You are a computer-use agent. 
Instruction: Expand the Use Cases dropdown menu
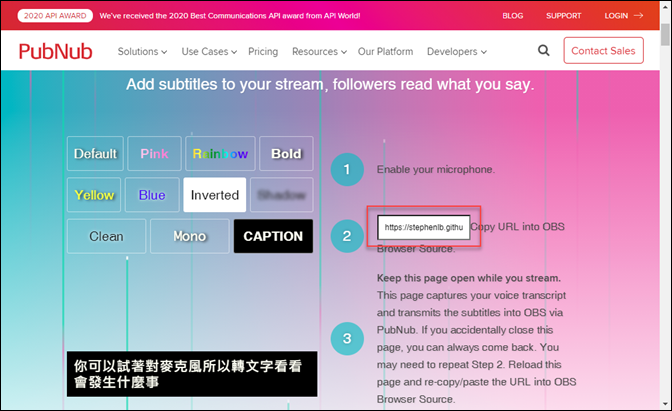pyautogui.click(x=209, y=51)
